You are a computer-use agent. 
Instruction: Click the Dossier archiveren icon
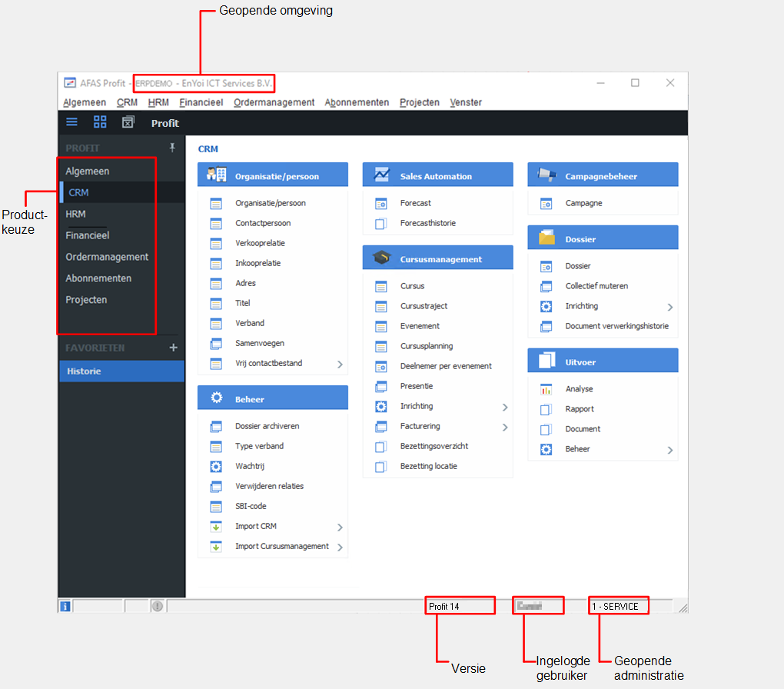[x=216, y=426]
